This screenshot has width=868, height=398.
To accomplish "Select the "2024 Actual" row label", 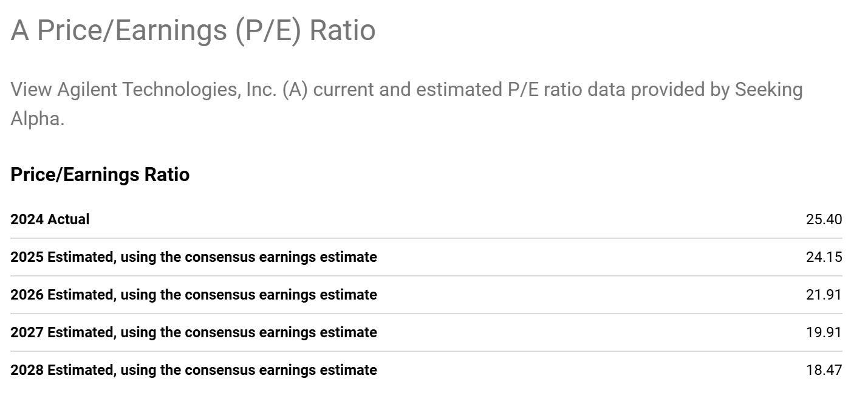I will [x=50, y=219].
